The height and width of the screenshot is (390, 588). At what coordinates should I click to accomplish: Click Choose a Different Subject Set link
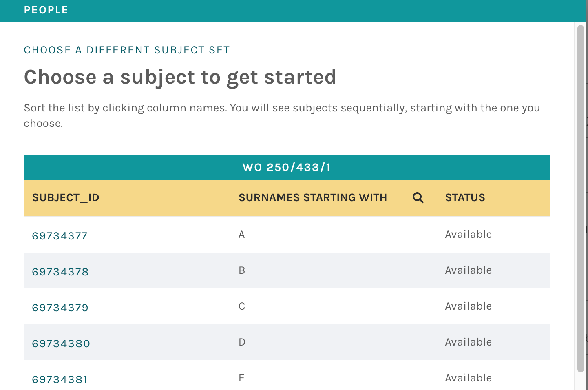point(127,50)
